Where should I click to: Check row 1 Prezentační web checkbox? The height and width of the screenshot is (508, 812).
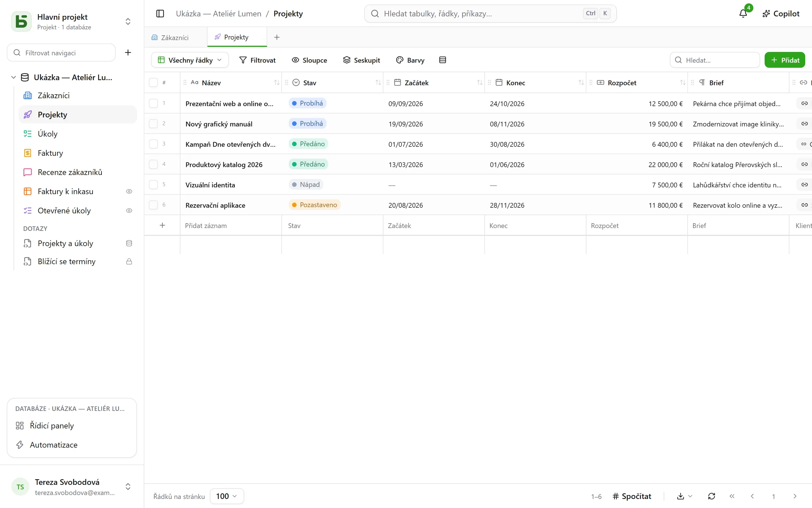point(153,103)
